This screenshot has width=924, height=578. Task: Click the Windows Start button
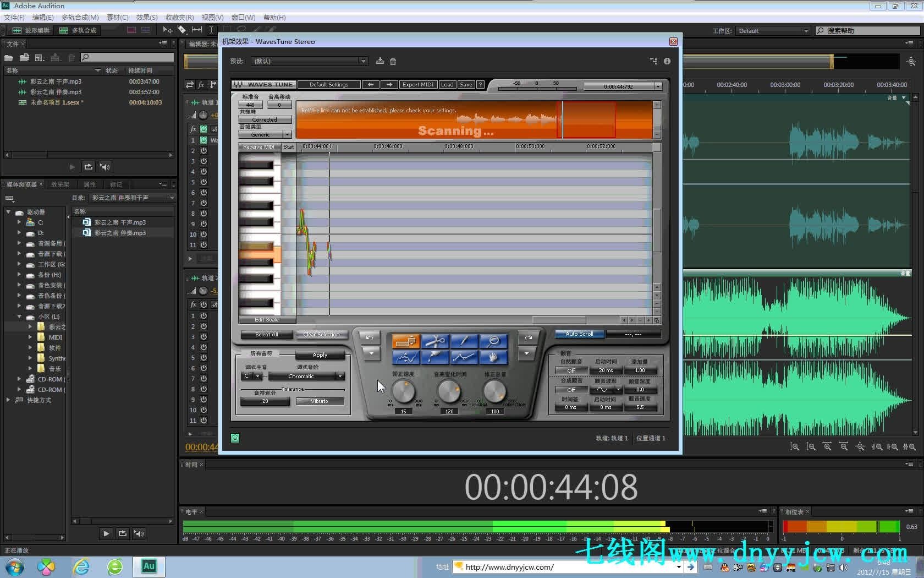coord(14,566)
